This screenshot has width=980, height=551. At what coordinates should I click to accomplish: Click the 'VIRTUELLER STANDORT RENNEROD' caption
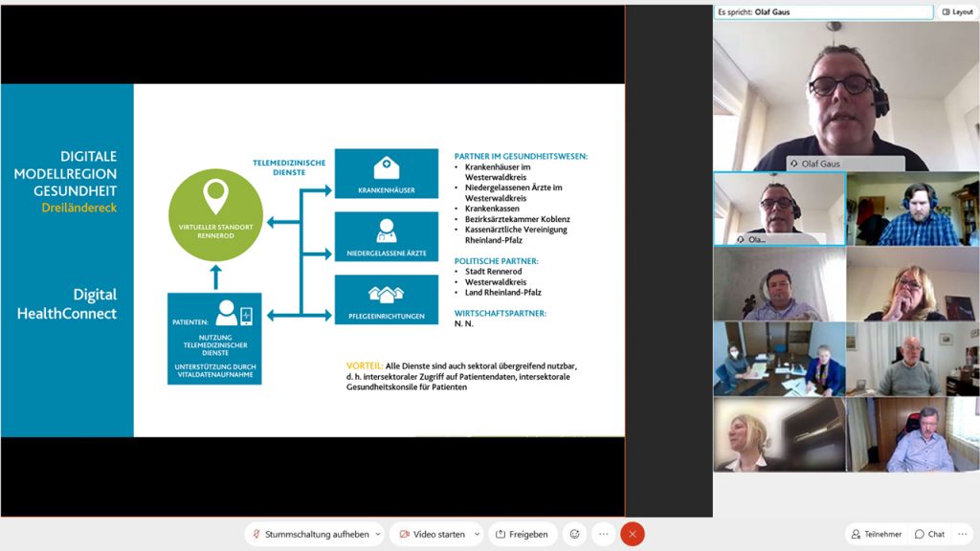click(x=215, y=231)
